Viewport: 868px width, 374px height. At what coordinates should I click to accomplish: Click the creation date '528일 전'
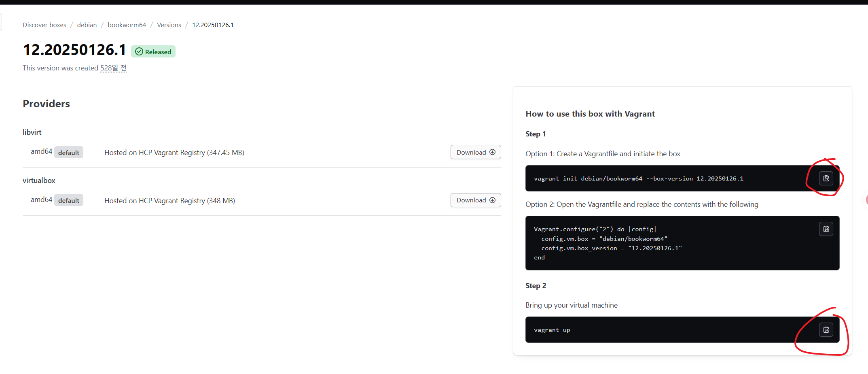coord(113,68)
